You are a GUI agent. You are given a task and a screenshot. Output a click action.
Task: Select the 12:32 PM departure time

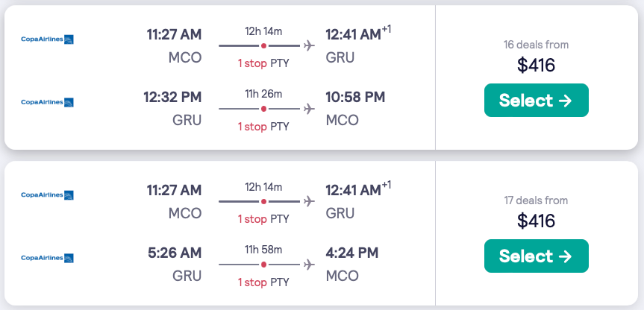pos(172,97)
